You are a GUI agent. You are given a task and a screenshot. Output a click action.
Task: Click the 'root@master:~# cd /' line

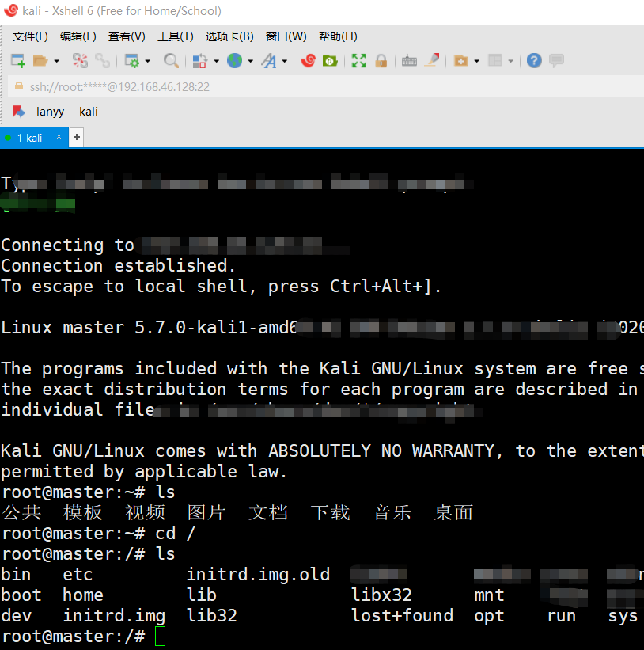(x=99, y=534)
